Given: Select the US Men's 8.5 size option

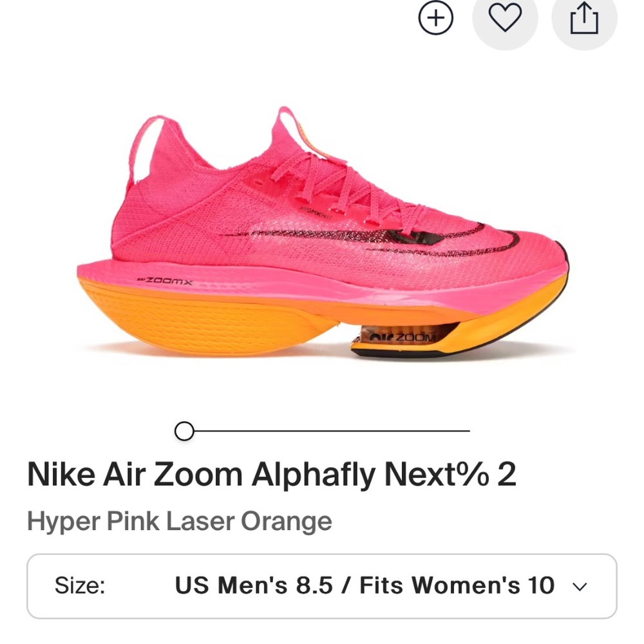Looking at the screenshot, I should click(364, 585).
